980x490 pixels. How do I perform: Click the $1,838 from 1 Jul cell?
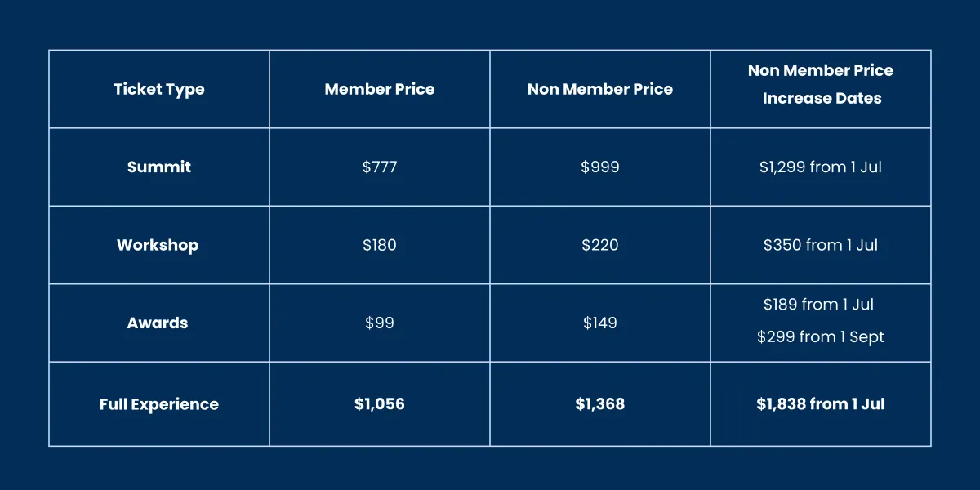[x=821, y=404]
